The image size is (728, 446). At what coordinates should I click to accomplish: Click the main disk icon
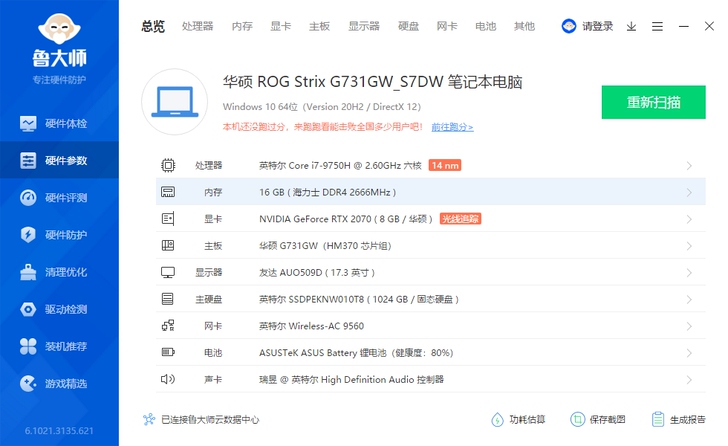click(168, 299)
